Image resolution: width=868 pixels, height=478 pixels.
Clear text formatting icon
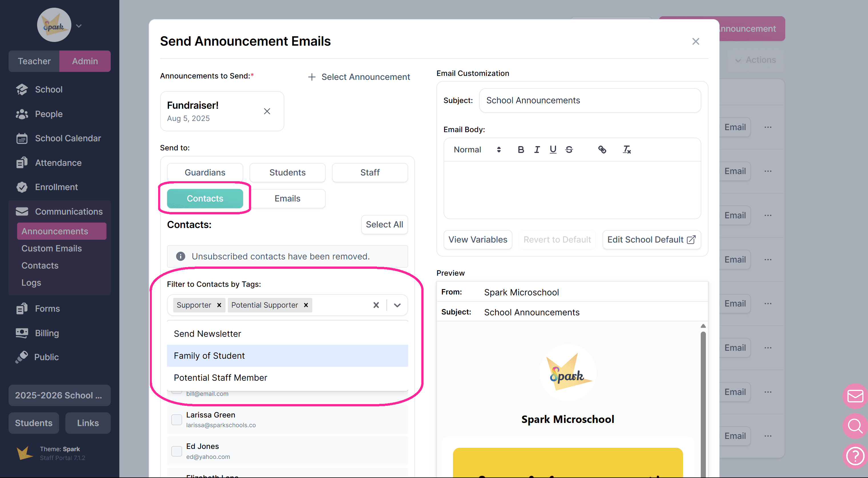[627, 150]
